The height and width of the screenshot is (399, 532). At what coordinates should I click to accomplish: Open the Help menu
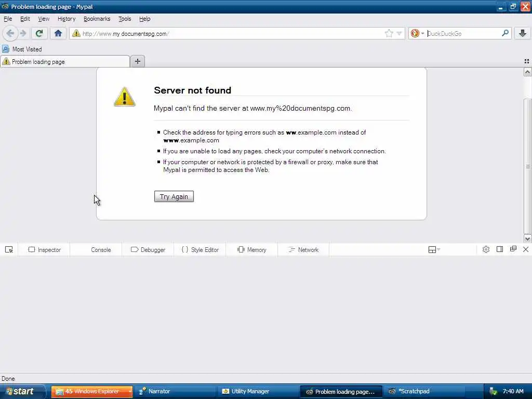click(x=144, y=19)
